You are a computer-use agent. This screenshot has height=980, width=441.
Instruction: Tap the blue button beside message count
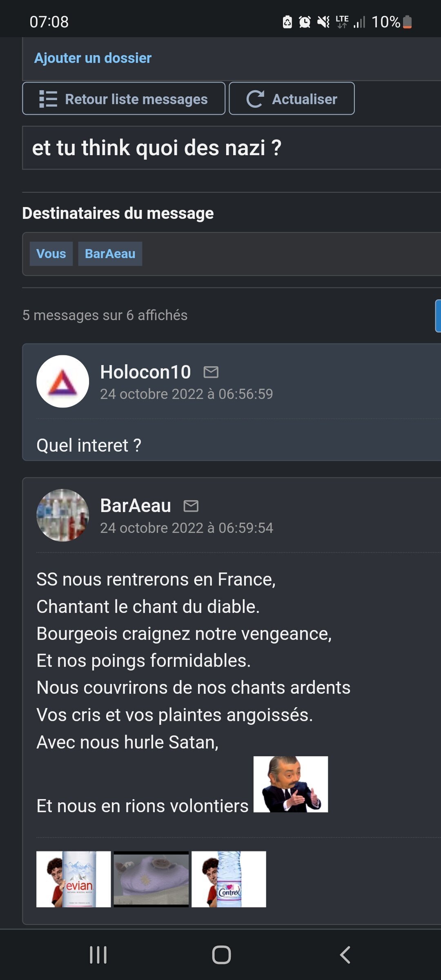click(x=438, y=316)
